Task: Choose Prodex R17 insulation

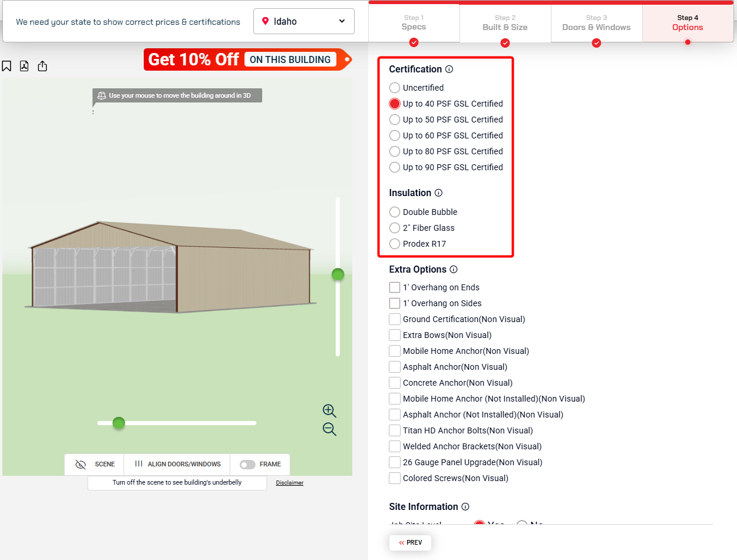Action: coord(395,244)
